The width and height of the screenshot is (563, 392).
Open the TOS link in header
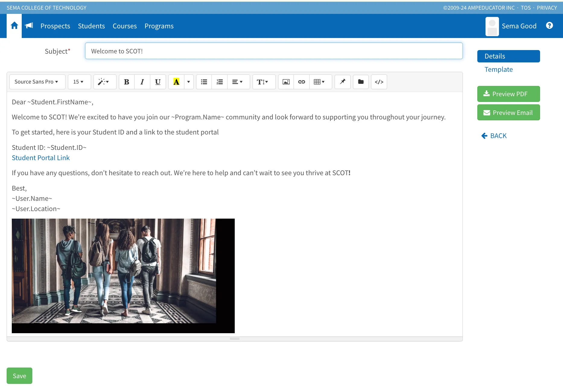pyautogui.click(x=526, y=8)
